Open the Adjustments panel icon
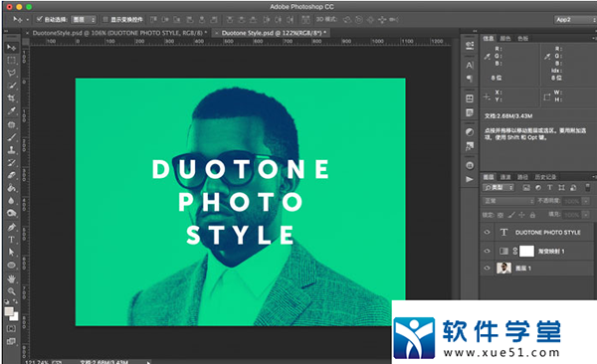This screenshot has width=597, height=364. (x=470, y=132)
